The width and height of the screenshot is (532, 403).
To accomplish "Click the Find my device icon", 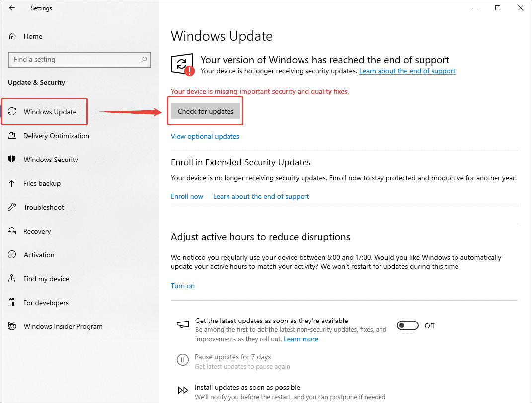I will tap(12, 278).
